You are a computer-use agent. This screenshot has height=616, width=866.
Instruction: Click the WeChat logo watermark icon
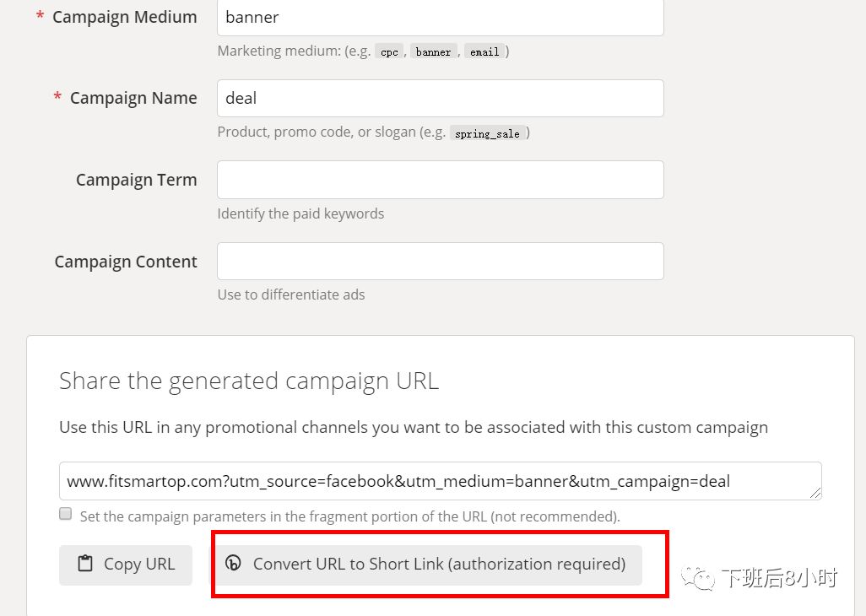(x=697, y=578)
